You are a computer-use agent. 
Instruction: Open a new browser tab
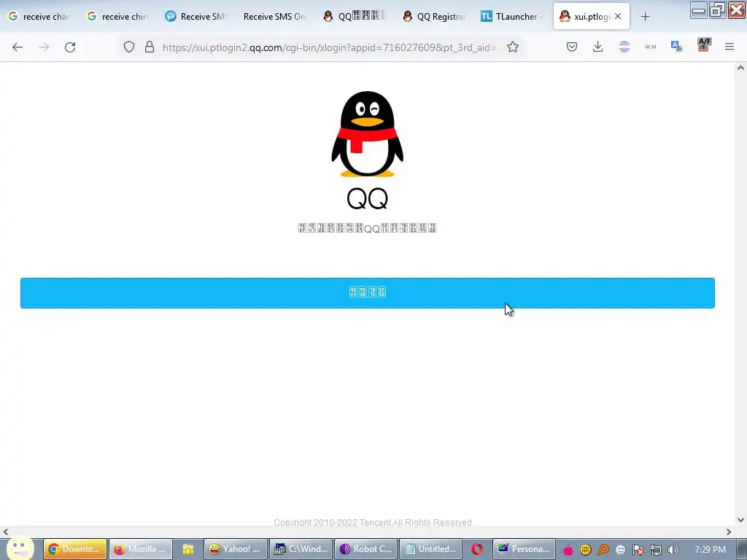pos(645,17)
